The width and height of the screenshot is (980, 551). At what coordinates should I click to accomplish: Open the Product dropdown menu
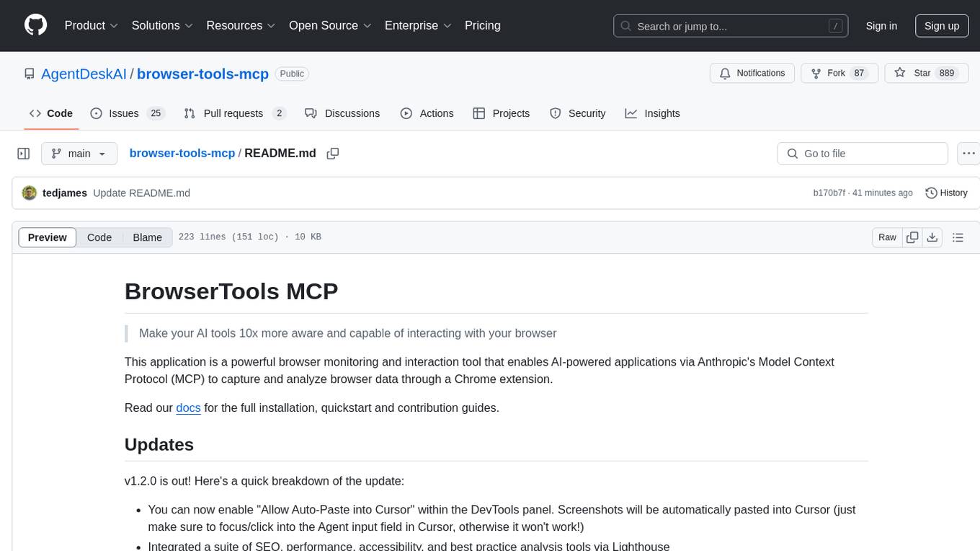coord(92,25)
